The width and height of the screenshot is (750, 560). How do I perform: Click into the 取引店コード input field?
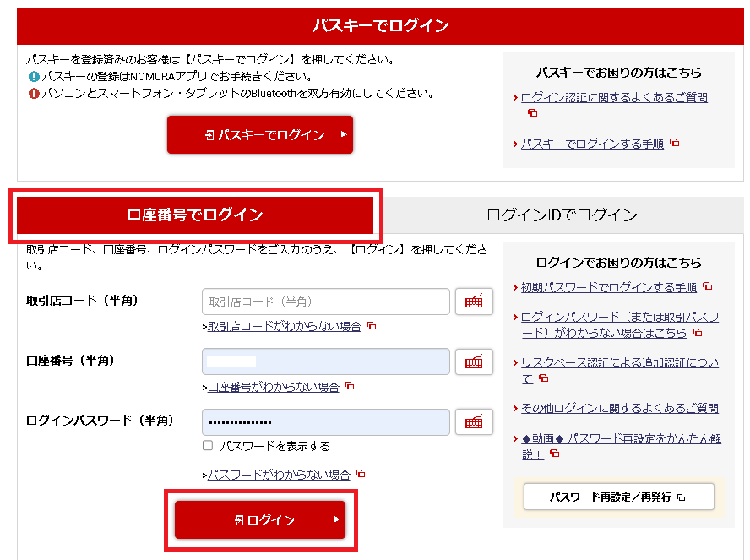coord(325,302)
